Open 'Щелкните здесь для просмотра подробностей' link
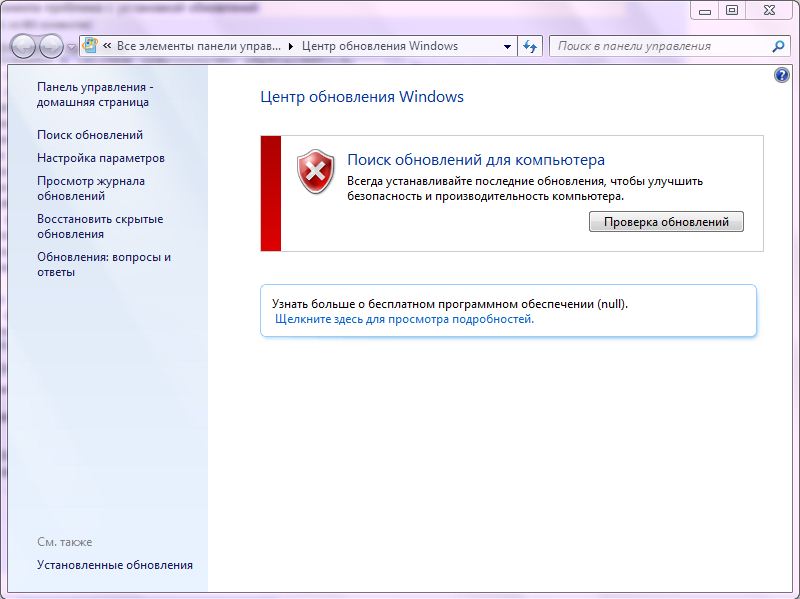 tap(404, 319)
